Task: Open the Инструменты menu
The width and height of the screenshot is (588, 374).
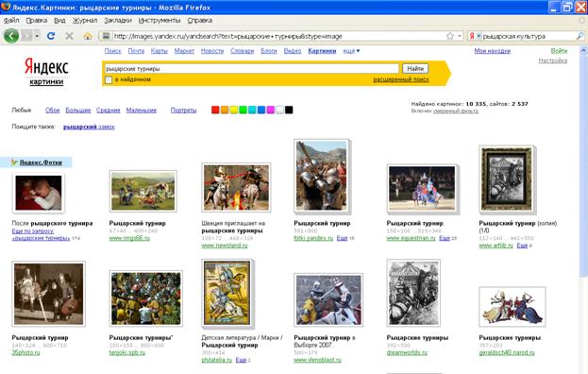Action: point(160,20)
